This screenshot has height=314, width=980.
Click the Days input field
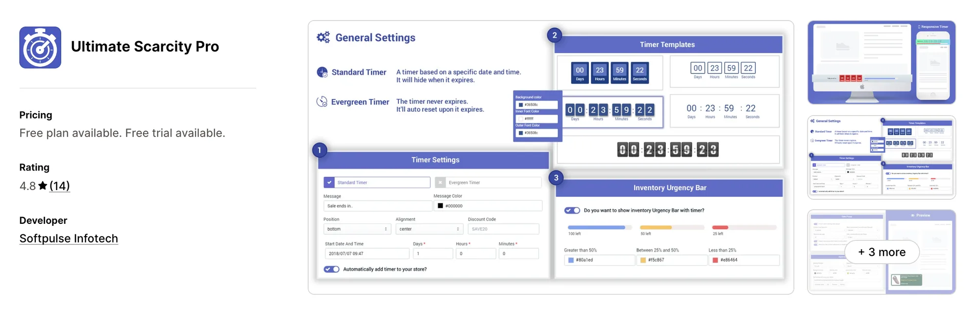click(433, 253)
